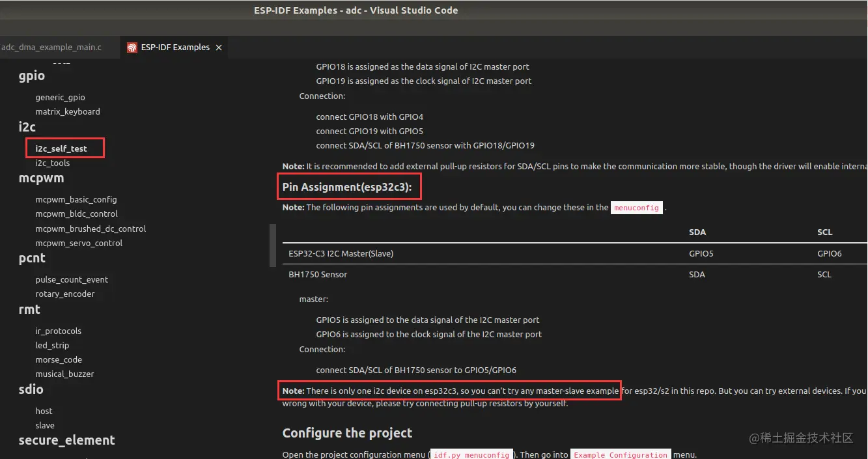
Task: Open the morse_code example
Action: pos(59,359)
